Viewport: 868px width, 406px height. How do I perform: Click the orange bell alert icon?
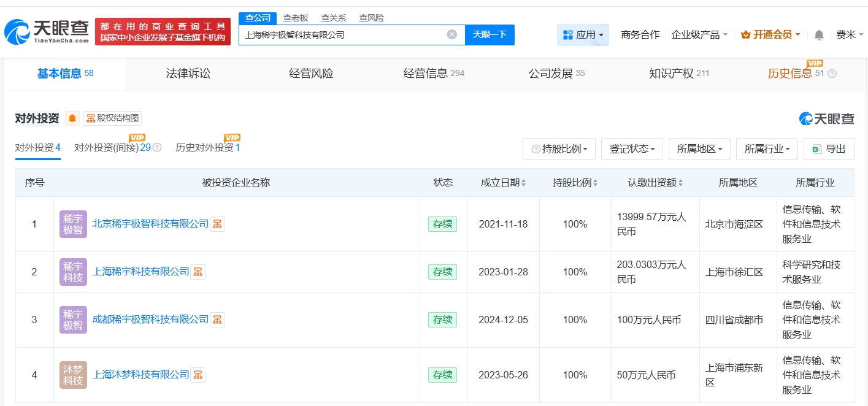point(72,118)
